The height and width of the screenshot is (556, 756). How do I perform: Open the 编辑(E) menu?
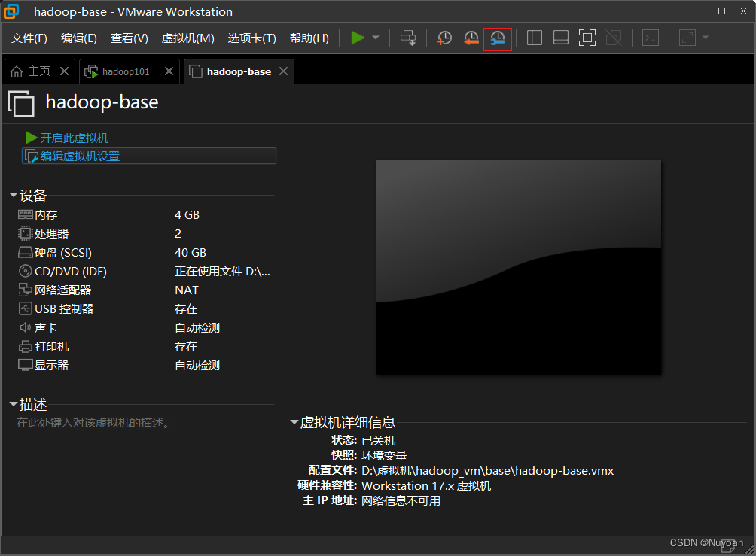(x=79, y=38)
